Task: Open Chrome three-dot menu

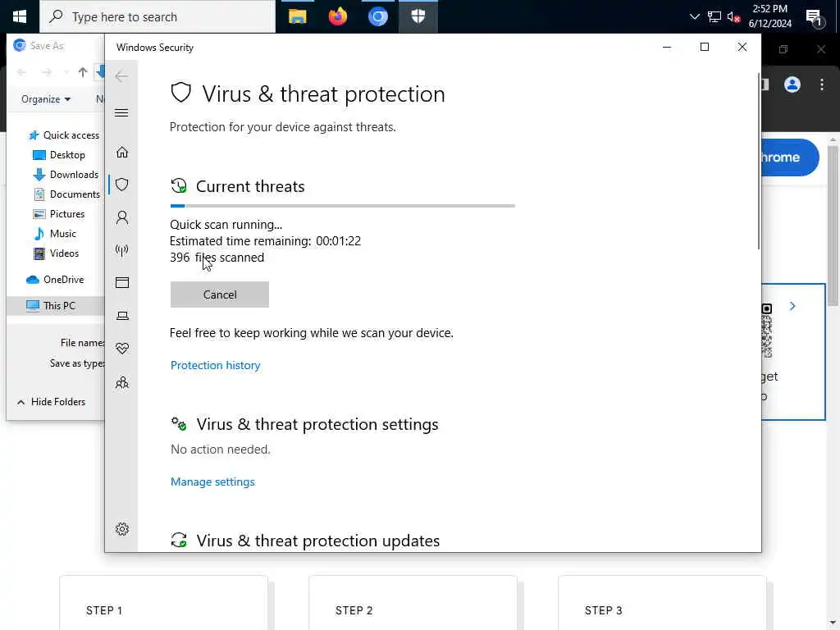Action: click(822, 84)
